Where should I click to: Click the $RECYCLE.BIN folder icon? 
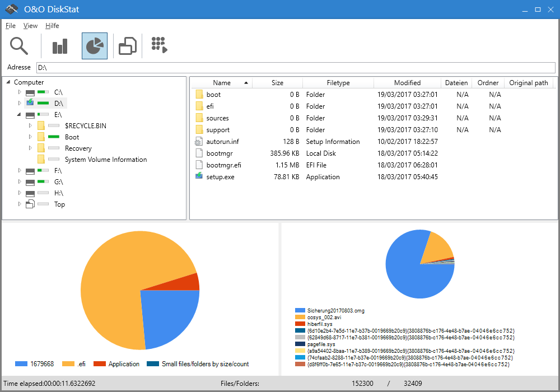pyautogui.click(x=41, y=125)
